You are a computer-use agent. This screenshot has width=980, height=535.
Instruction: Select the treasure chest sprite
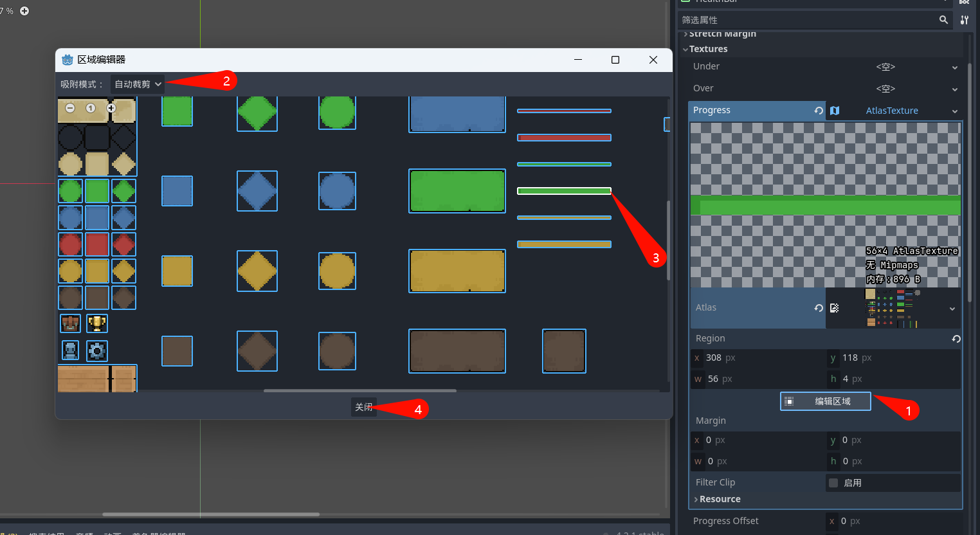click(x=70, y=323)
